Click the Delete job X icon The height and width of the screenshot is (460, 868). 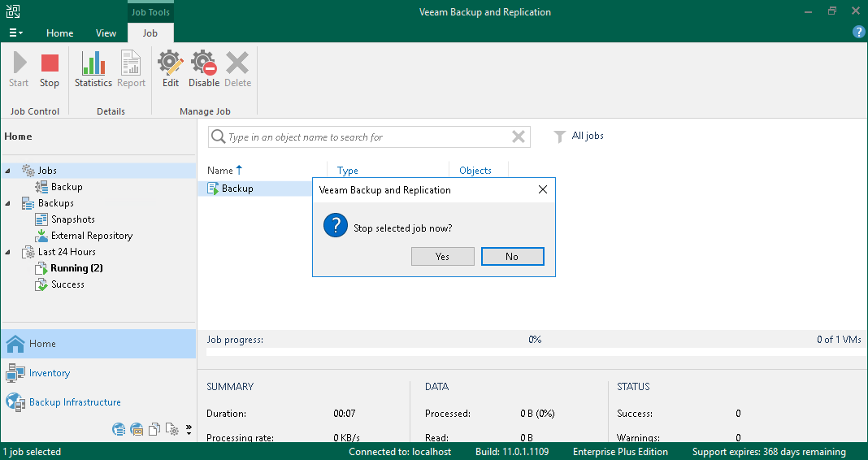tap(237, 63)
